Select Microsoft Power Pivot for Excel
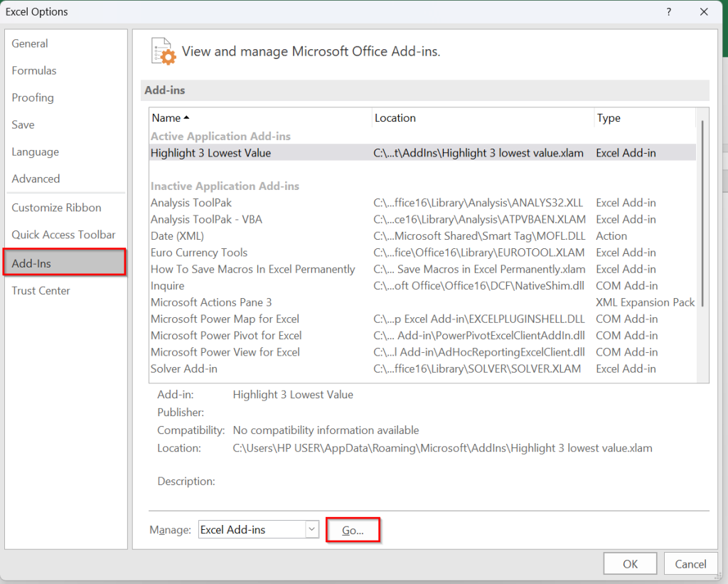This screenshot has height=584, width=728. pos(225,335)
